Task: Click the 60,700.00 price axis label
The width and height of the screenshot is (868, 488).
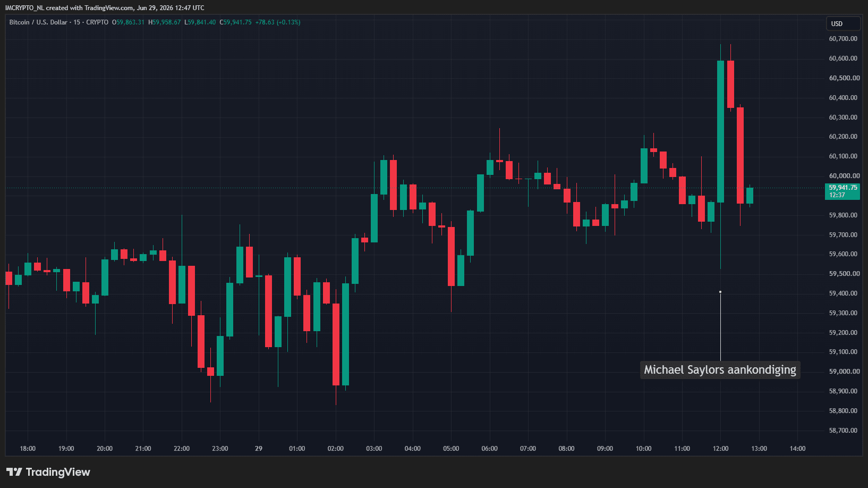Action: [843, 39]
